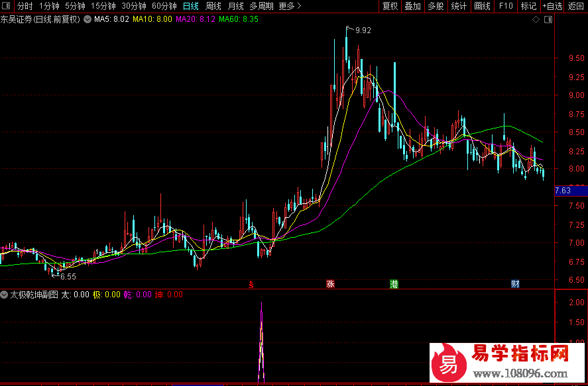The width and height of the screenshot is (588, 386).
Task: Select the 1分钟 period
Action: [x=50, y=6]
